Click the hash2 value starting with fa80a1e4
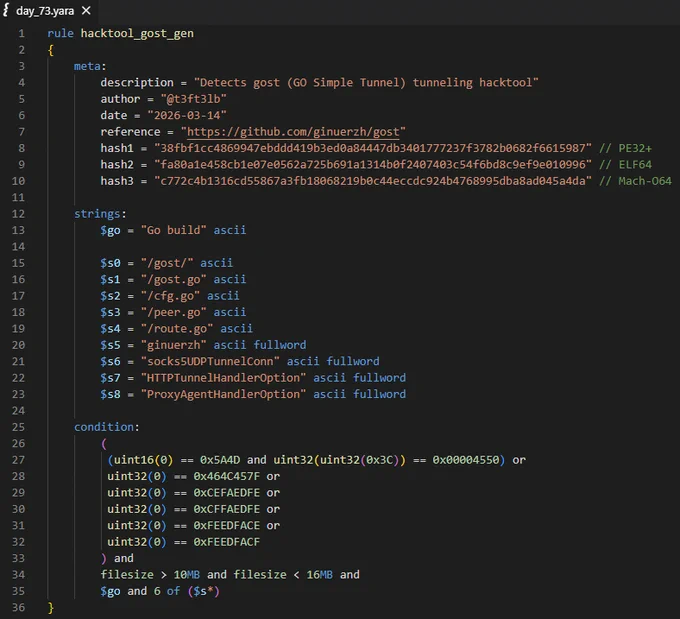This screenshot has height=619, width=680. [x=373, y=165]
